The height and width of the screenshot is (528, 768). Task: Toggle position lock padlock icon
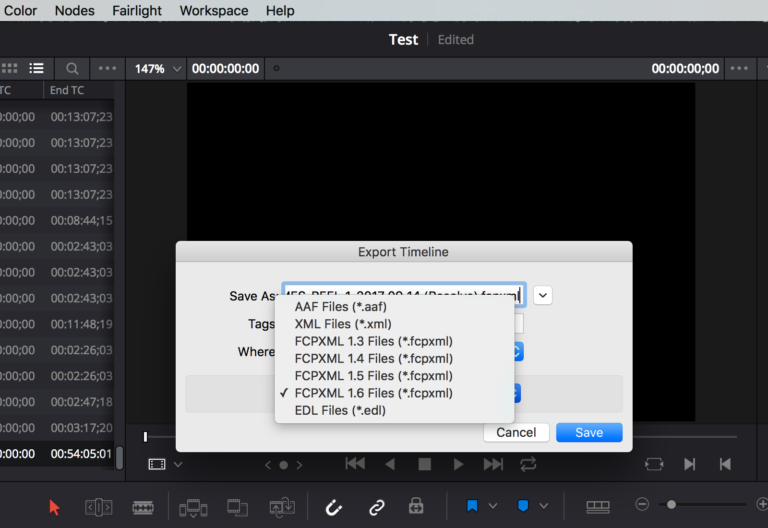pyautogui.click(x=416, y=507)
